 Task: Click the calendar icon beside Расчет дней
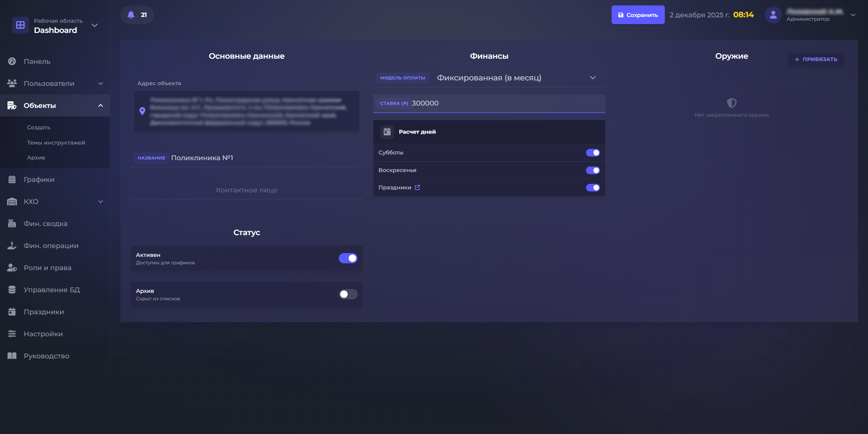(387, 132)
